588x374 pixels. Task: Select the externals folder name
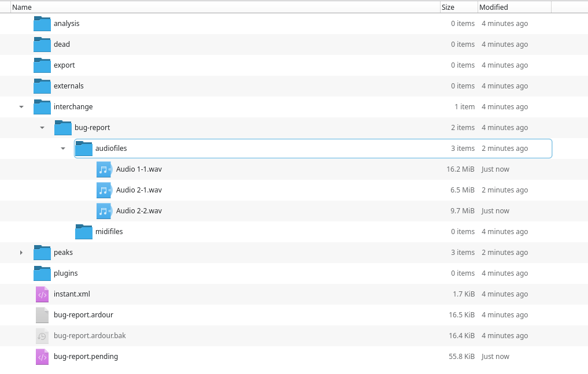tap(68, 86)
